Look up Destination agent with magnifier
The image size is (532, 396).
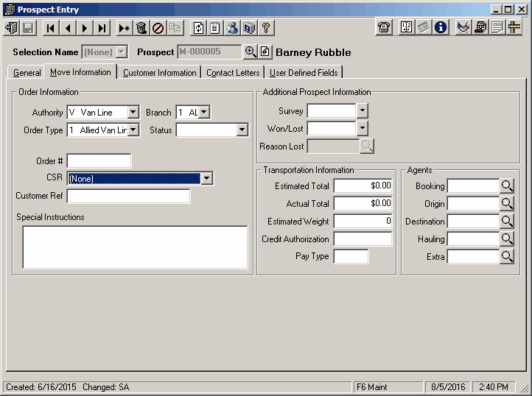point(507,221)
